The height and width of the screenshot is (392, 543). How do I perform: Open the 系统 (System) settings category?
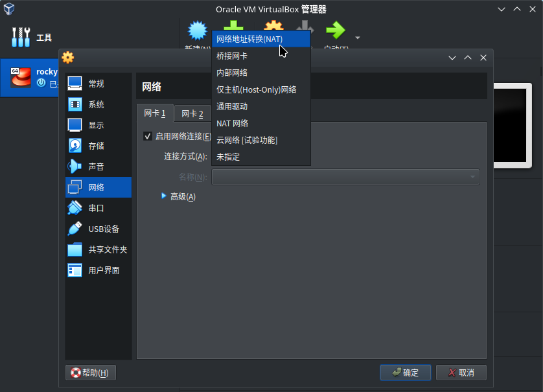(98, 104)
